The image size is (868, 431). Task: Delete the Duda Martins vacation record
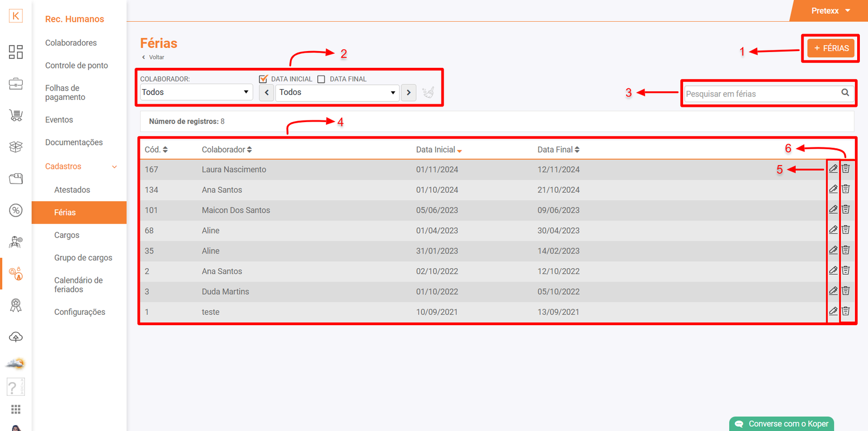click(846, 291)
